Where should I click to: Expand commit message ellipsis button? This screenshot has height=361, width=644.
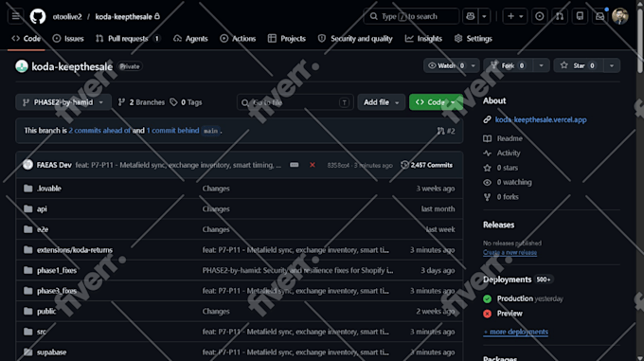pos(295,165)
